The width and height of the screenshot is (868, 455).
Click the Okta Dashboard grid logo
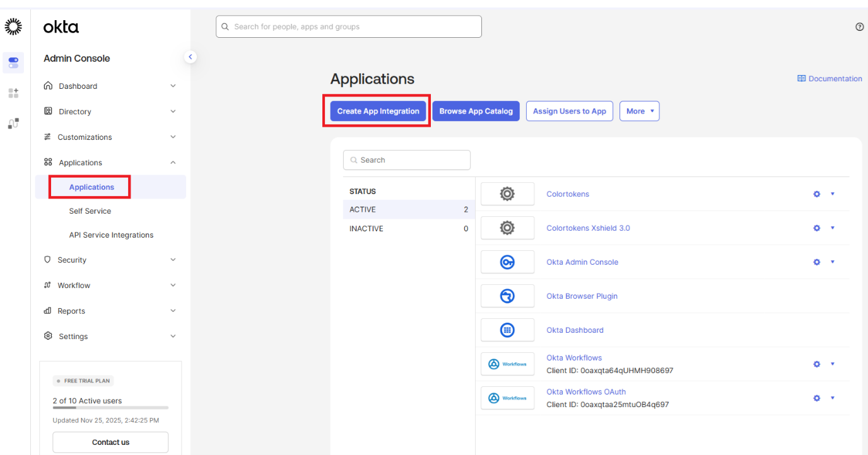point(507,330)
